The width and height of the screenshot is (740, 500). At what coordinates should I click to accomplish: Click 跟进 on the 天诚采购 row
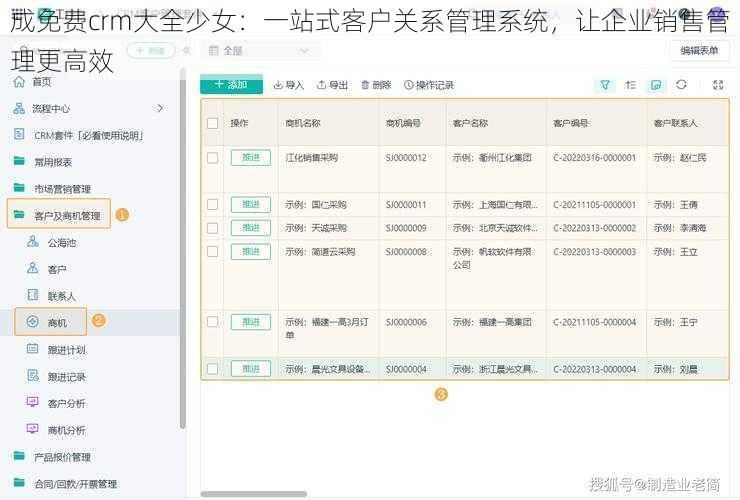click(x=251, y=228)
